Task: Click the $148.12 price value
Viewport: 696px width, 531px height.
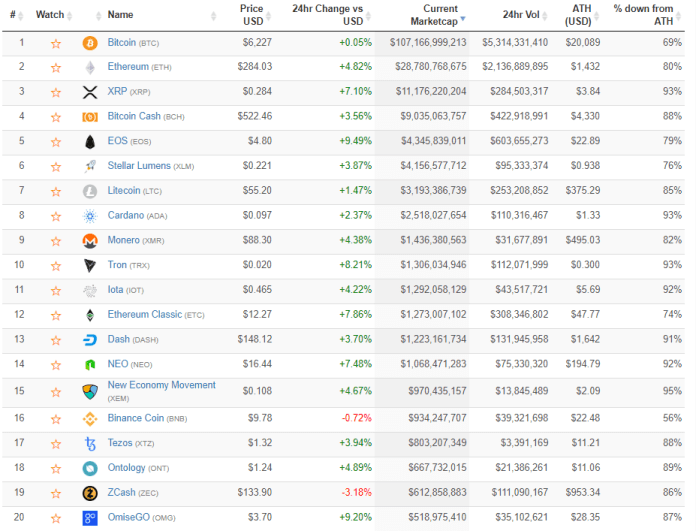Action: pyautogui.click(x=255, y=340)
